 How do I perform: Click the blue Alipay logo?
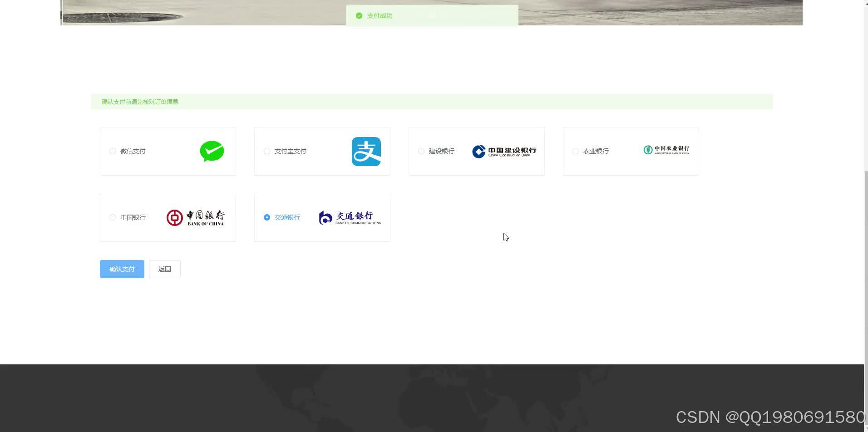[366, 151]
